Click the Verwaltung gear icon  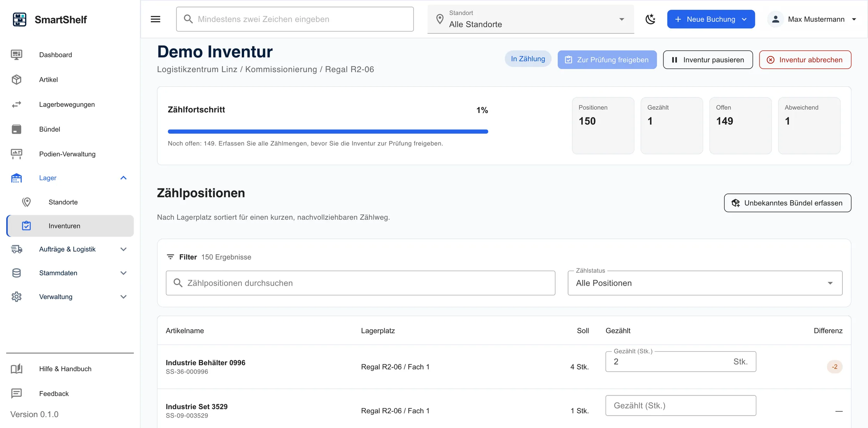17,297
